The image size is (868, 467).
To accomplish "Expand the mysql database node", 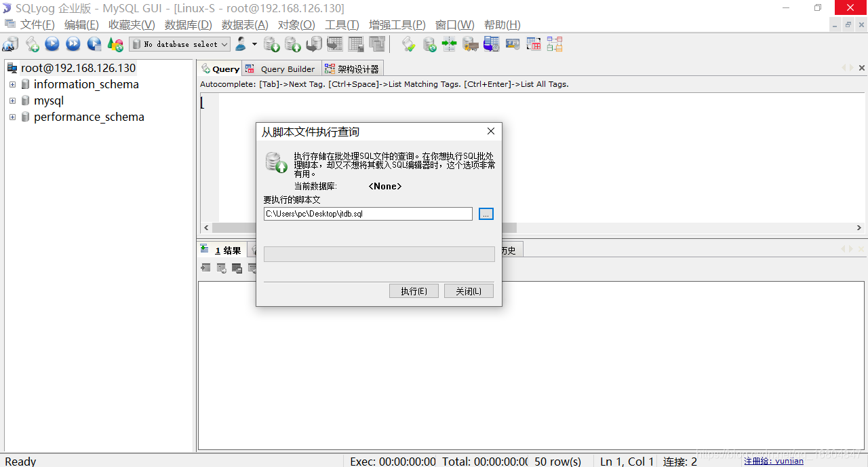I will [12, 100].
